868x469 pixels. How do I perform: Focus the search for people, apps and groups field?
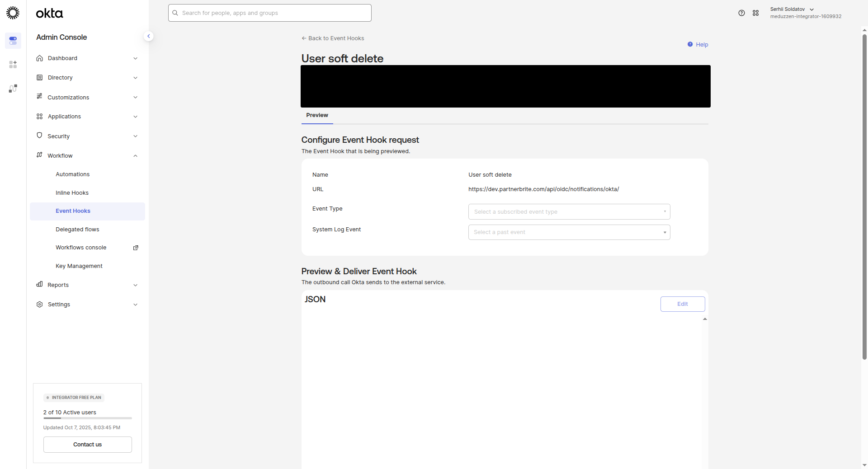click(270, 13)
